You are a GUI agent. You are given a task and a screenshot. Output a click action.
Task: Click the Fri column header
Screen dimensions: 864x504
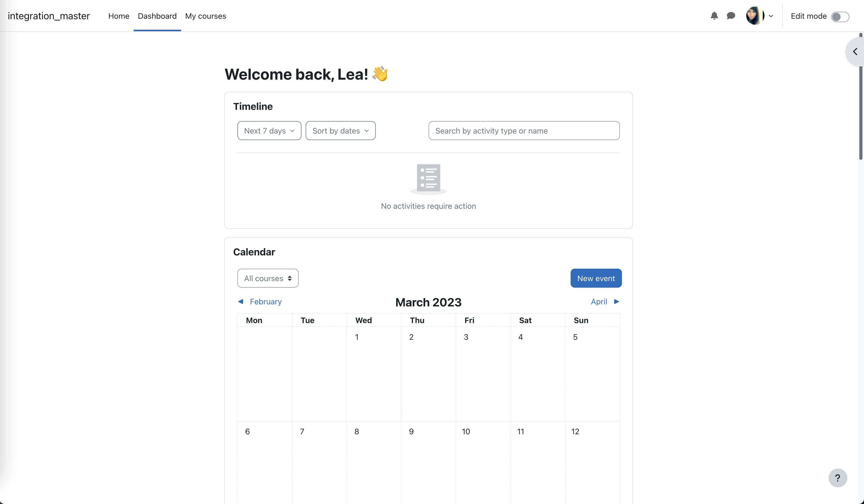[x=469, y=320]
